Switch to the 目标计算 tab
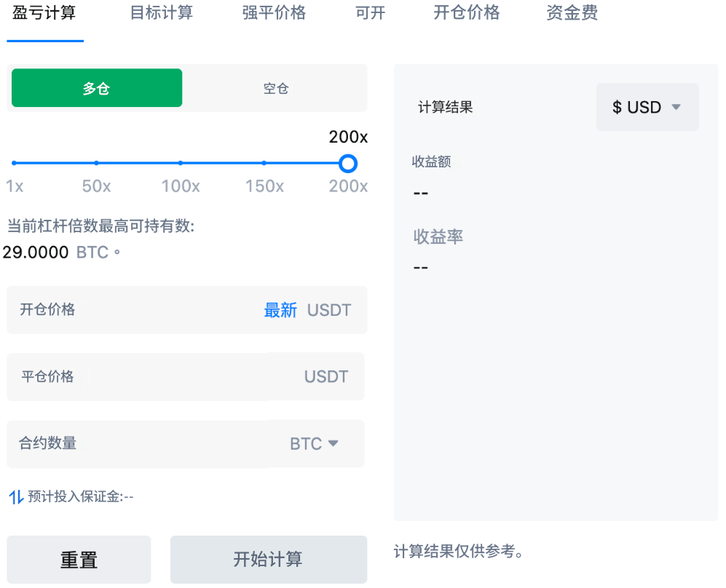This screenshot has height=588, width=726. 161,13
